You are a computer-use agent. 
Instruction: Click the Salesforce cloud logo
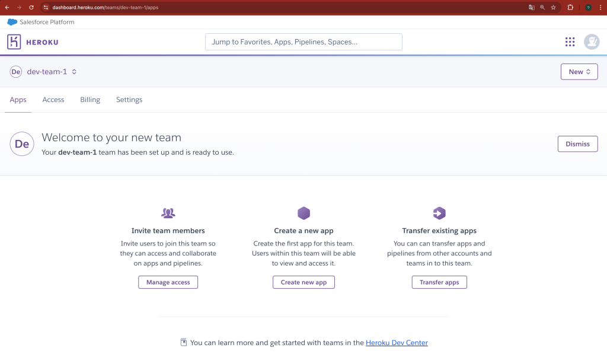click(12, 22)
